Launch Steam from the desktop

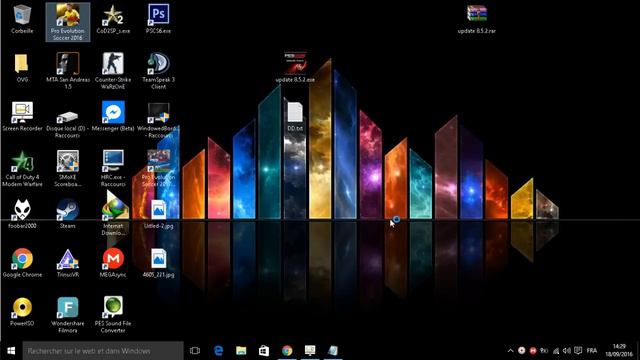68,214
